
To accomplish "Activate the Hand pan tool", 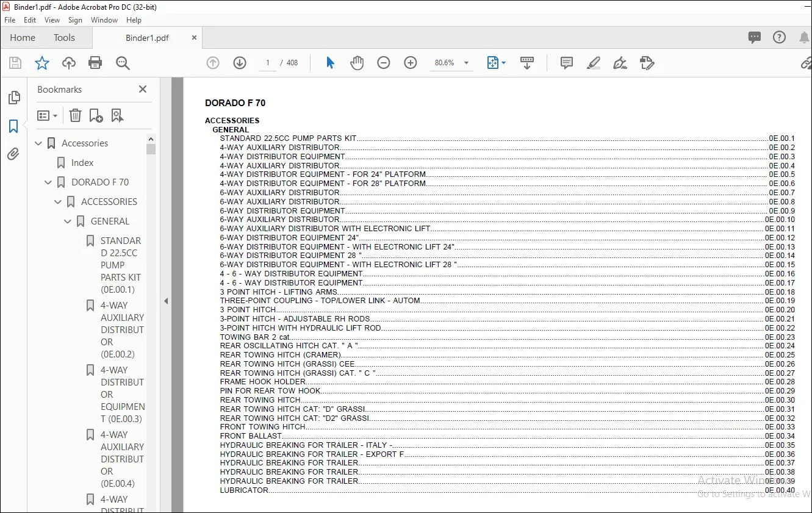I will point(357,63).
